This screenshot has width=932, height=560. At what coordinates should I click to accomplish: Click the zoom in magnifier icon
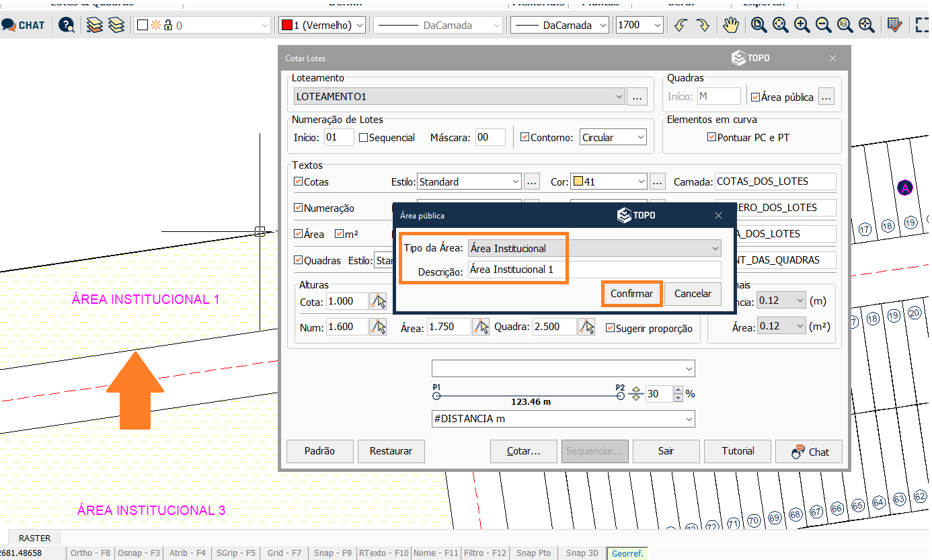coord(802,26)
